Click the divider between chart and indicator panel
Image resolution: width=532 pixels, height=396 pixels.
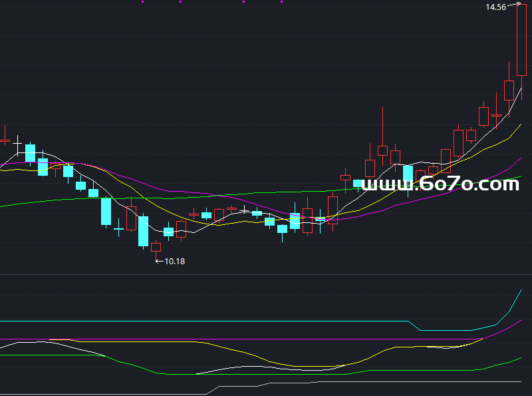[x=266, y=274]
